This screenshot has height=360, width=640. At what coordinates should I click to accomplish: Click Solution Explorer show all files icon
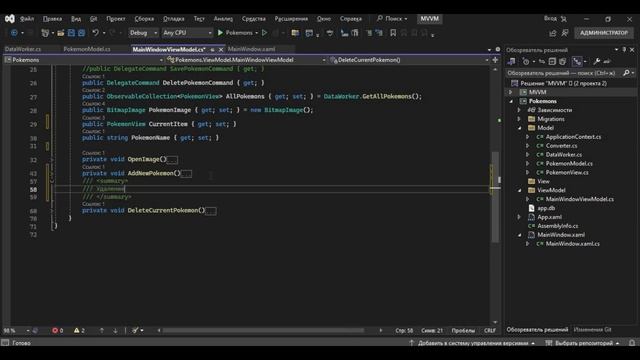click(562, 62)
